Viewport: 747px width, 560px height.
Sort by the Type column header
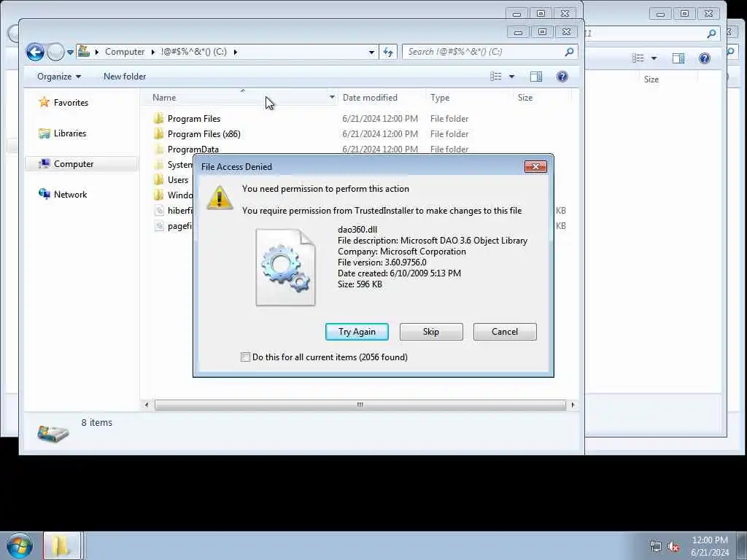coord(440,98)
